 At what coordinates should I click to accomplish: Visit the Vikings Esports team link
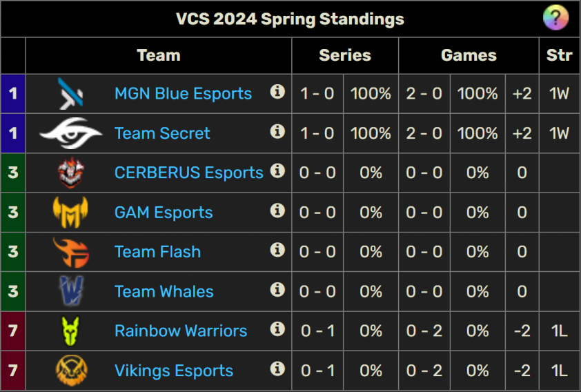(x=174, y=371)
